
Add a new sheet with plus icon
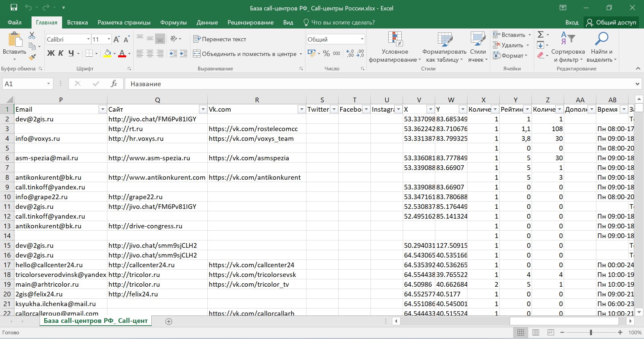tap(169, 322)
